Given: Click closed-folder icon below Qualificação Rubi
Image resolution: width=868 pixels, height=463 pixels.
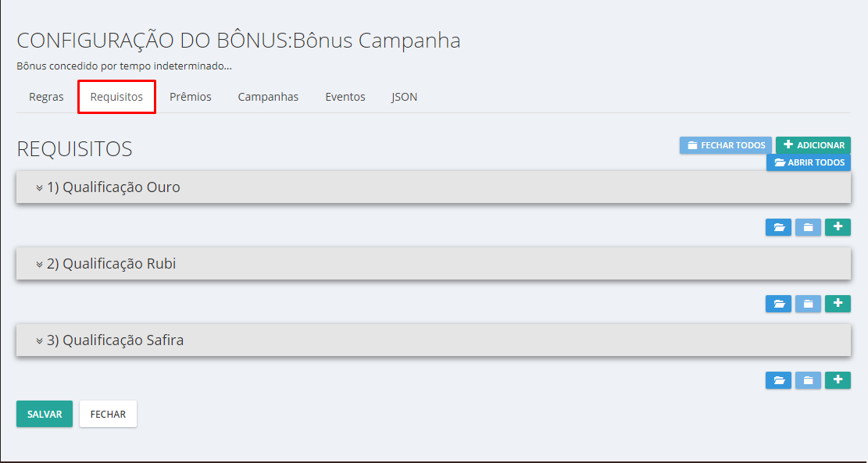Looking at the screenshot, I should (x=808, y=304).
